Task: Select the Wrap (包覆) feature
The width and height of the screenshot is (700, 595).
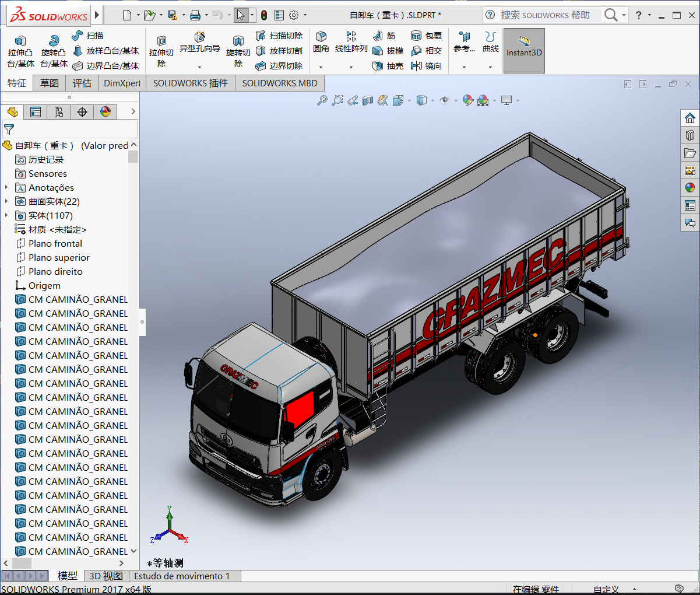Action: pyautogui.click(x=426, y=36)
